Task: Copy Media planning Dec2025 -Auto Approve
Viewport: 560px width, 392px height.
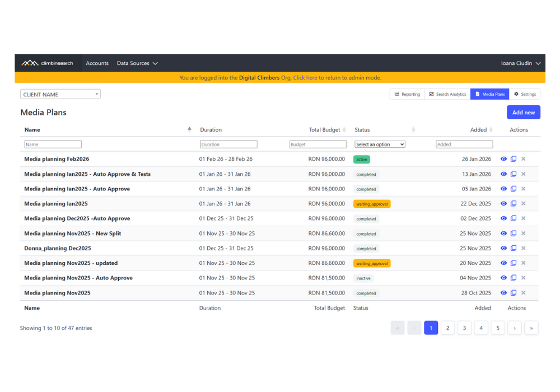Action: click(x=514, y=218)
